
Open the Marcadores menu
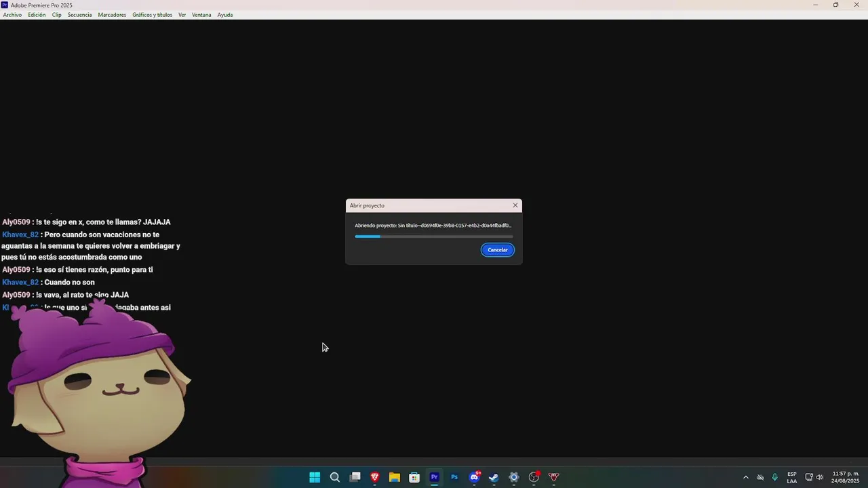click(112, 15)
